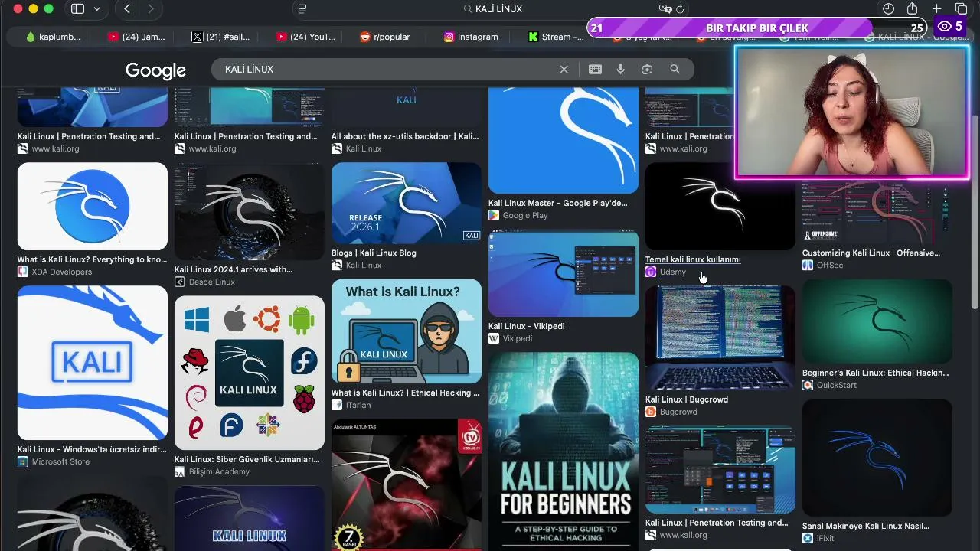Screen dimensions: 980x551
Task: Switch to the r/popular Reddit tab
Action: (x=385, y=37)
